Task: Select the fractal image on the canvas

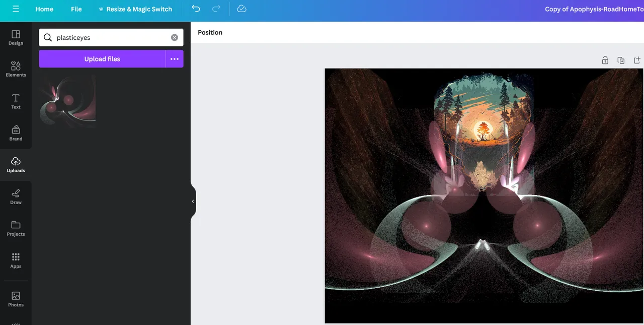Action: (484, 196)
